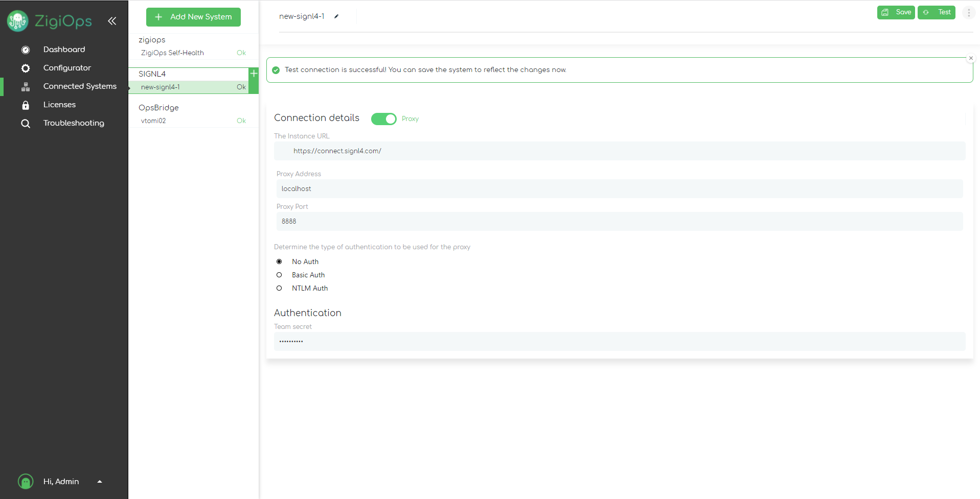980x499 pixels.
Task: Click the OpsBridge group header
Action: (158, 108)
